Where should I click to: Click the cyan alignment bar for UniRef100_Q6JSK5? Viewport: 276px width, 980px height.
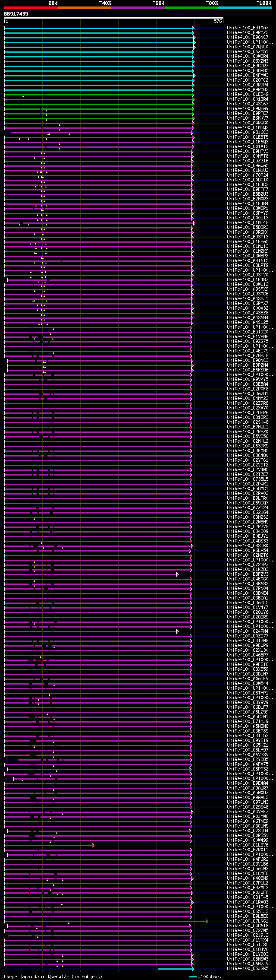point(175,969)
